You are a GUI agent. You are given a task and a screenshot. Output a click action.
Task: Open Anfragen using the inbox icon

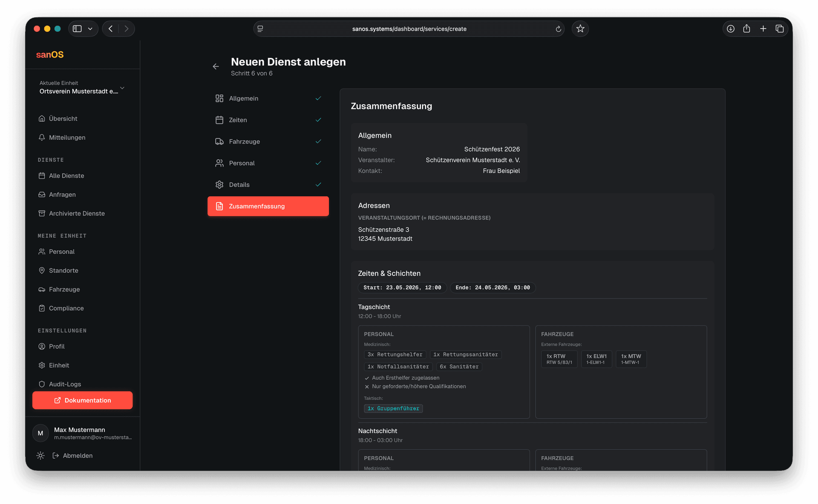(x=42, y=195)
